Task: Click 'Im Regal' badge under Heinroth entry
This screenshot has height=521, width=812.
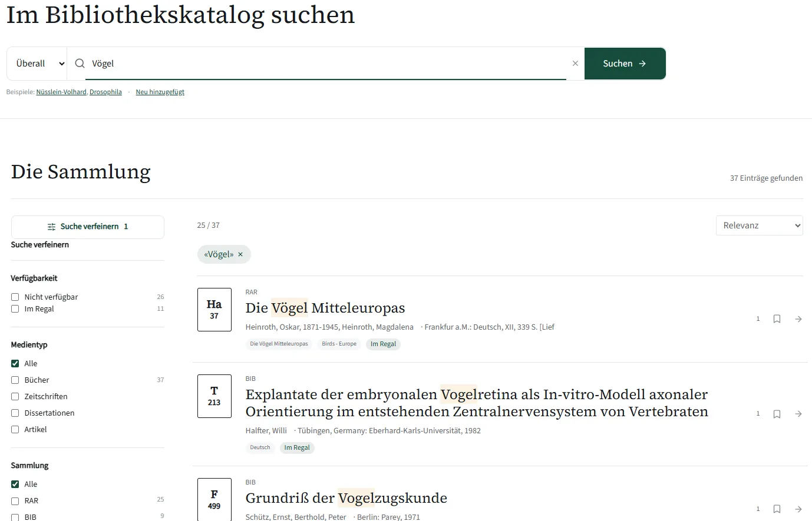Action: click(x=383, y=344)
